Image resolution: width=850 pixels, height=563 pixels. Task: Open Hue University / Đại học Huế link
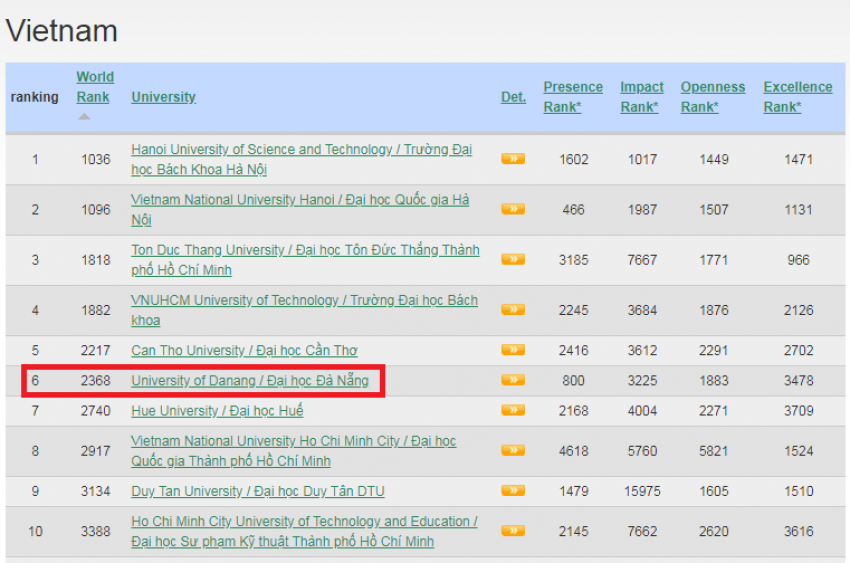217,411
